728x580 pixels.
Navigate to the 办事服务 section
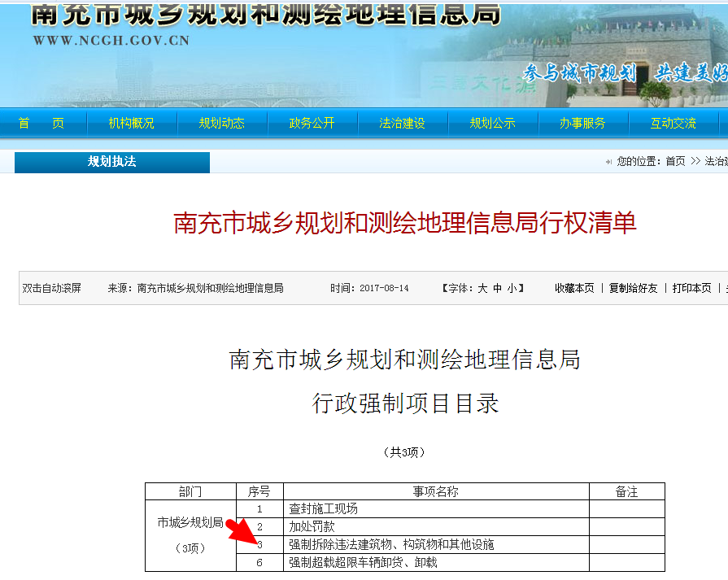click(582, 124)
